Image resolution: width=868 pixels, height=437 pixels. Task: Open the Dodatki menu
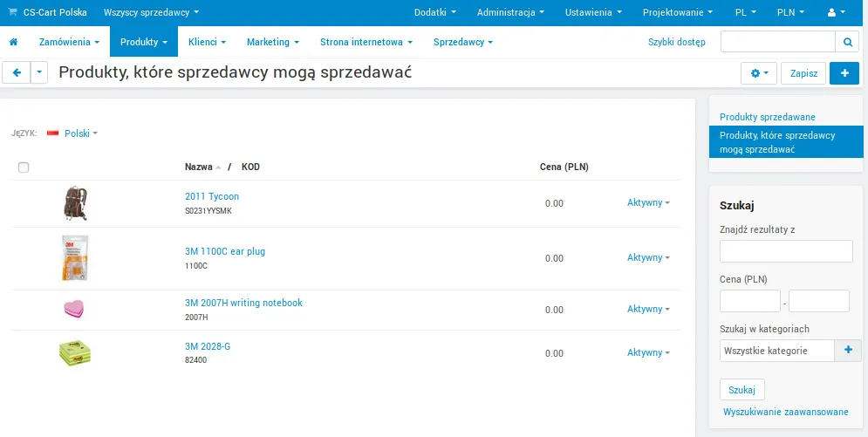pyautogui.click(x=435, y=12)
